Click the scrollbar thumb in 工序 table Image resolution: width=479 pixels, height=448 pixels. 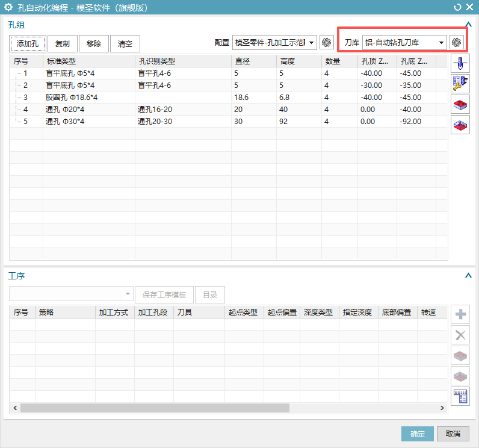point(155,408)
